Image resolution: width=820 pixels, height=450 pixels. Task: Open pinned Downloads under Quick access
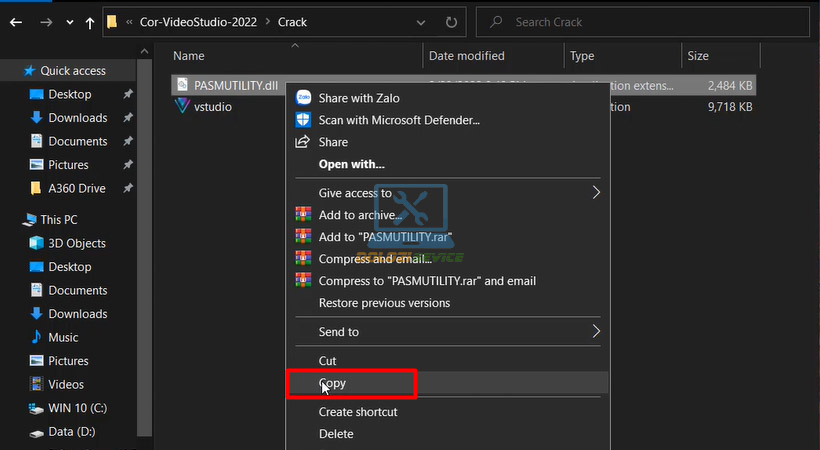77,118
